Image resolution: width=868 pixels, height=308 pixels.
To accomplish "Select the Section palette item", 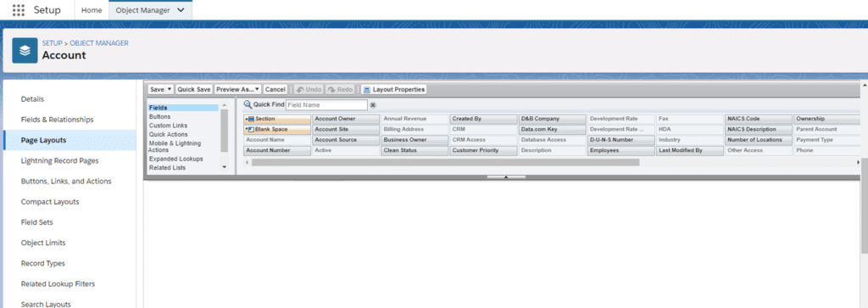I will point(277,119).
